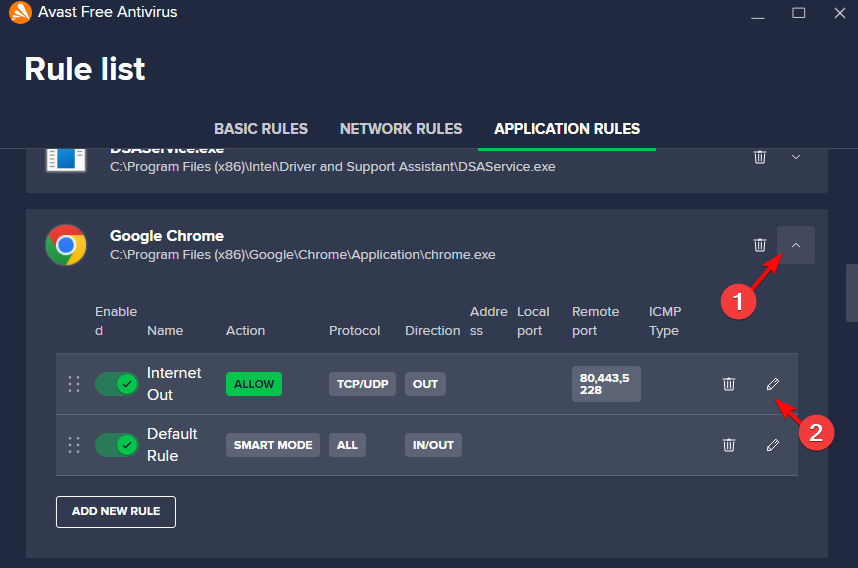Click the SMART MODE action badge
Image resolution: width=858 pixels, height=568 pixels.
273,445
